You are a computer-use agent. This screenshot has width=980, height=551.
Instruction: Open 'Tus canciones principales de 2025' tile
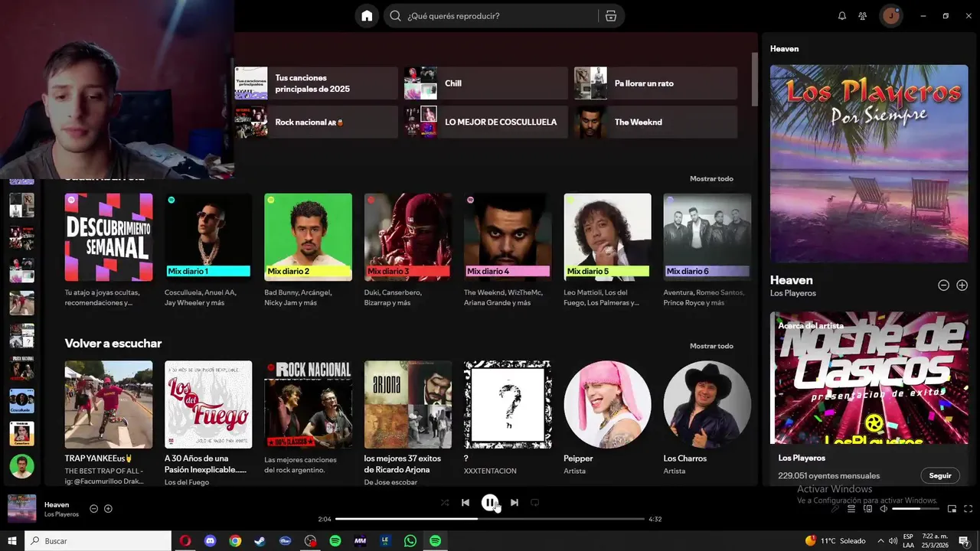(316, 83)
